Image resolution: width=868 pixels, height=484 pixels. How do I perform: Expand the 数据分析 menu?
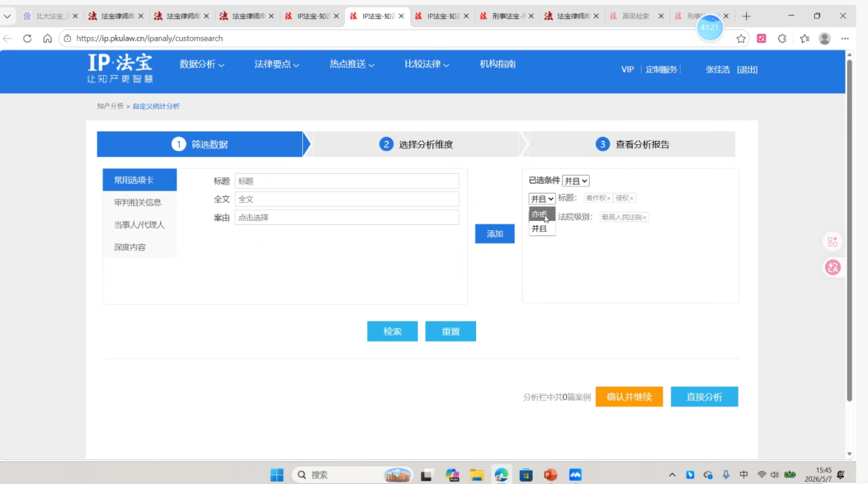(202, 64)
